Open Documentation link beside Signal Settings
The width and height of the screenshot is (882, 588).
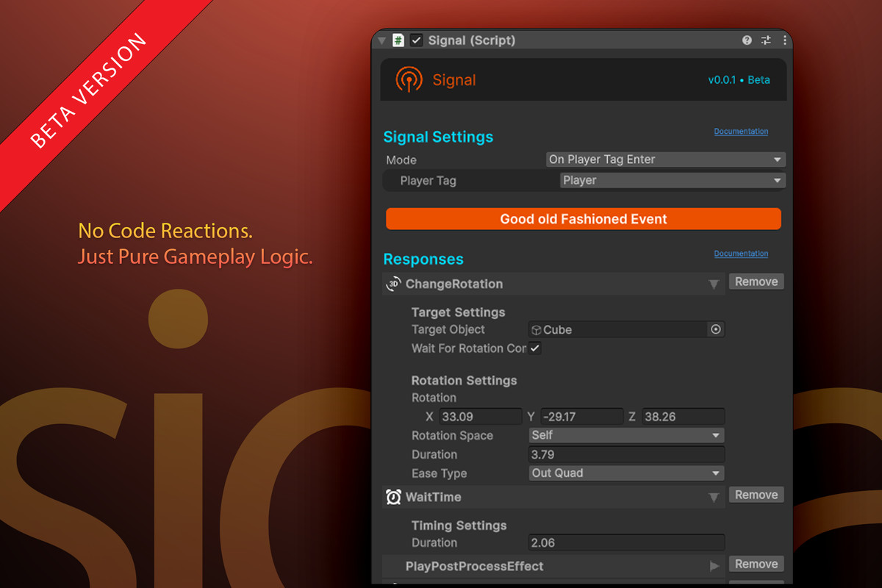click(741, 132)
